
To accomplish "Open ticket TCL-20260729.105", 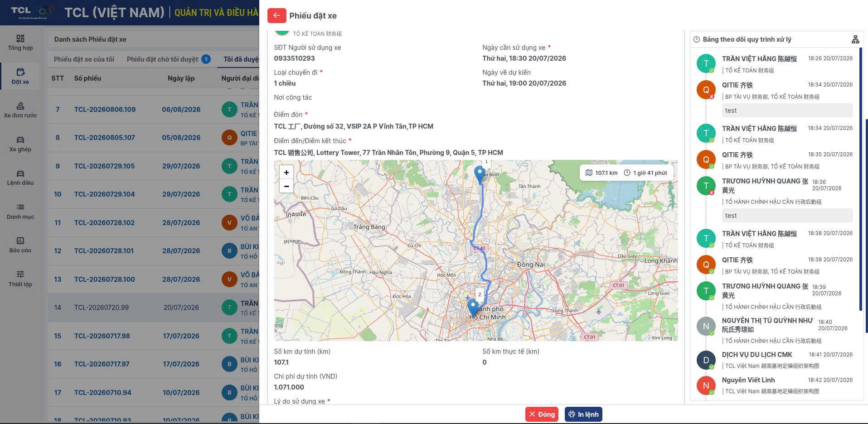I will click(x=104, y=166).
